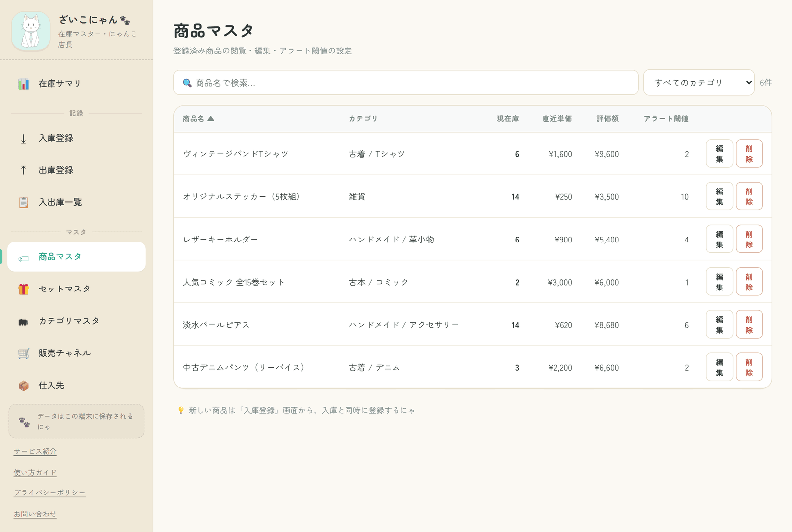Select 入出庫一覧 menu item

pos(76,202)
